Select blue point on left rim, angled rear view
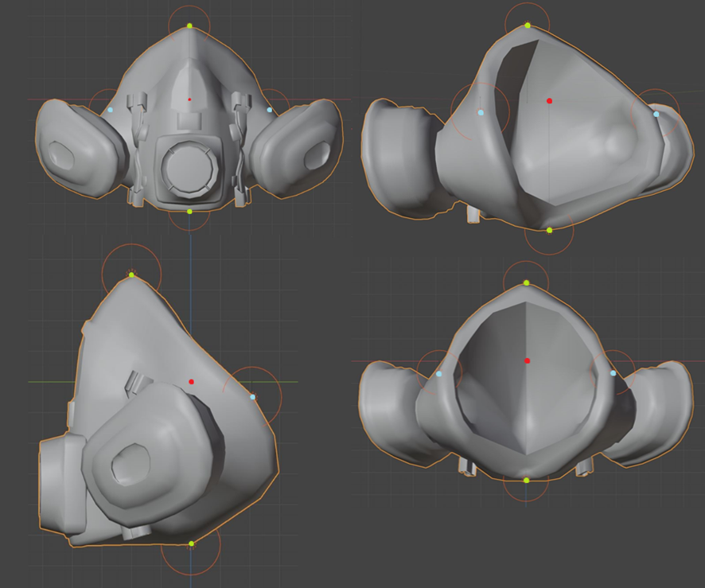705x588 pixels. coord(481,112)
